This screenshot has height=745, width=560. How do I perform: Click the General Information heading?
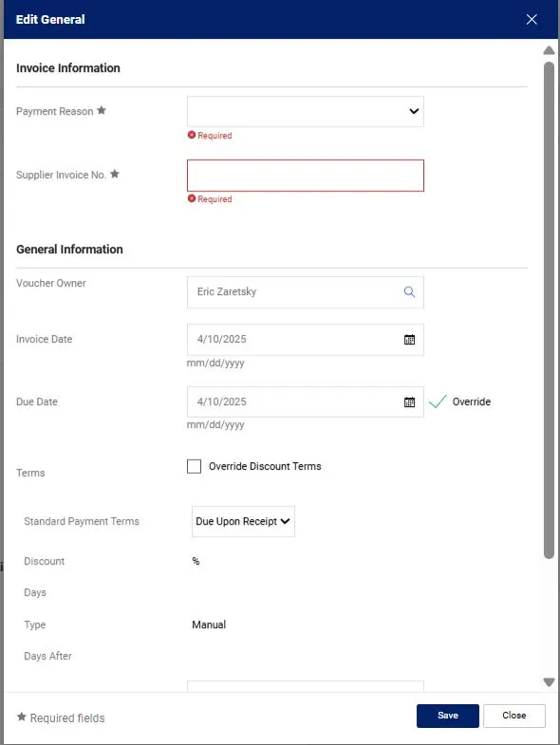[69, 250]
